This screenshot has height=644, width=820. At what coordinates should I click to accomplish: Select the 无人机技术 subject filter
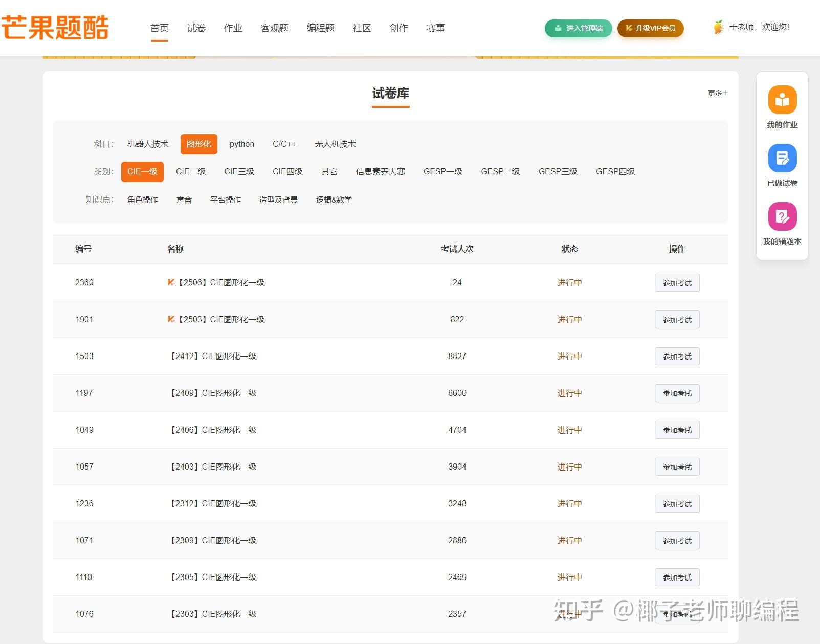[x=335, y=144]
